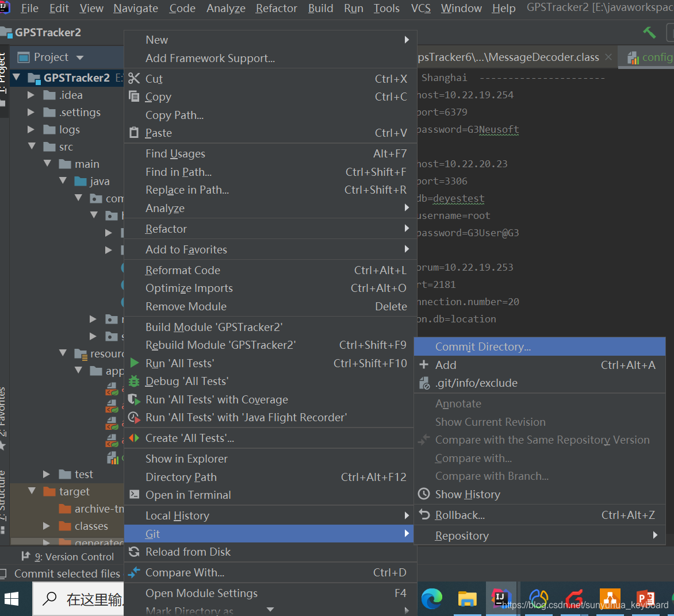Viewport: 674px width, 616px height.
Task: Expand the classes folder
Action: pyautogui.click(x=47, y=526)
